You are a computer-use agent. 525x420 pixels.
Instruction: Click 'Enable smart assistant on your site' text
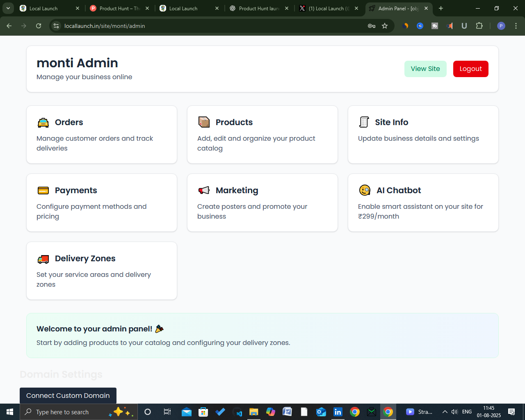tap(415, 206)
